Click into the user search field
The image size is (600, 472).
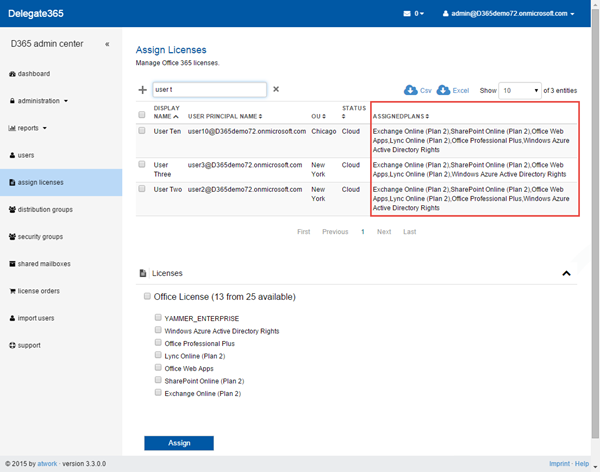pyautogui.click(x=208, y=90)
